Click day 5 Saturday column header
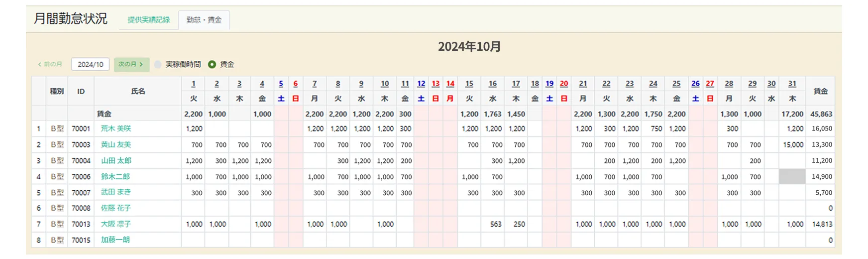The height and width of the screenshot is (259, 868). point(281,84)
